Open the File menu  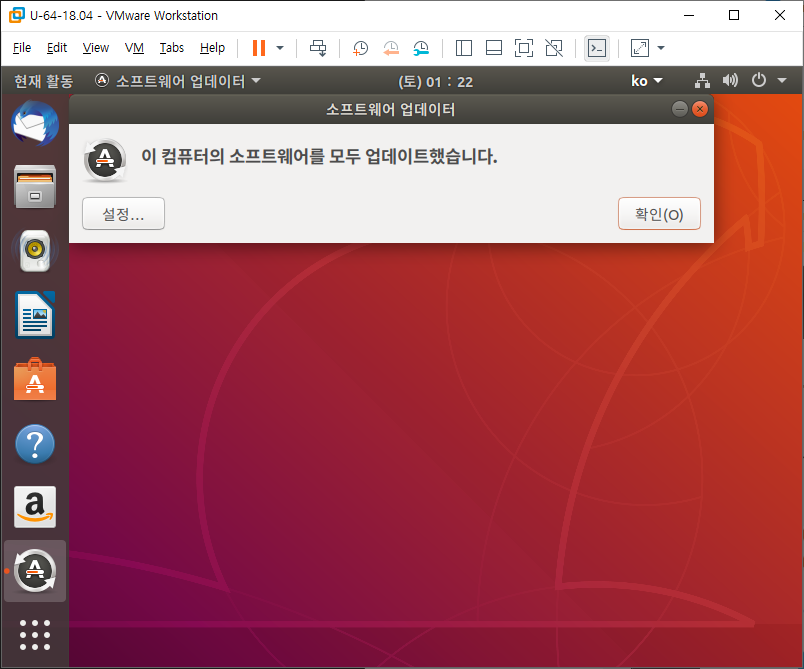coord(22,48)
